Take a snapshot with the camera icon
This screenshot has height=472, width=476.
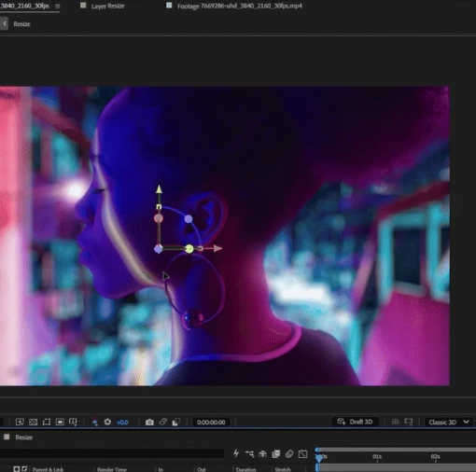pyautogui.click(x=149, y=422)
